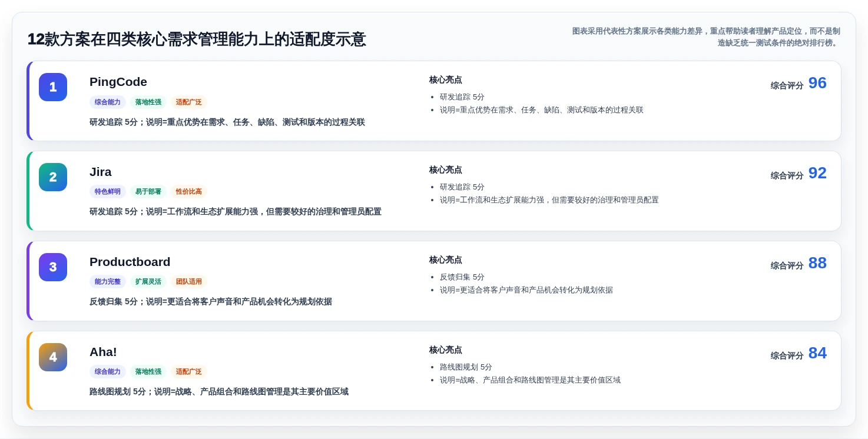Click Aha! bullet about 战略、产品组合和路线图管理
This screenshot has width=868, height=439.
530,380
